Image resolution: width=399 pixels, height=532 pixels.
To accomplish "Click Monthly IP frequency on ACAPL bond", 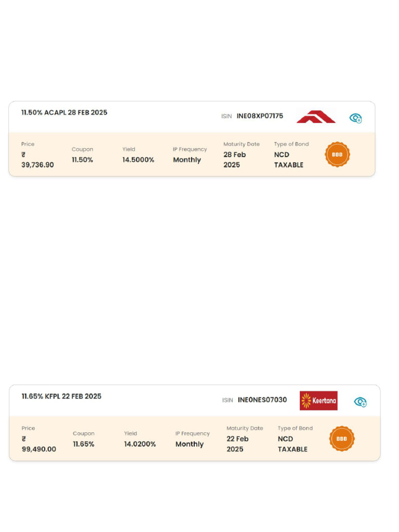I will coord(187,160).
